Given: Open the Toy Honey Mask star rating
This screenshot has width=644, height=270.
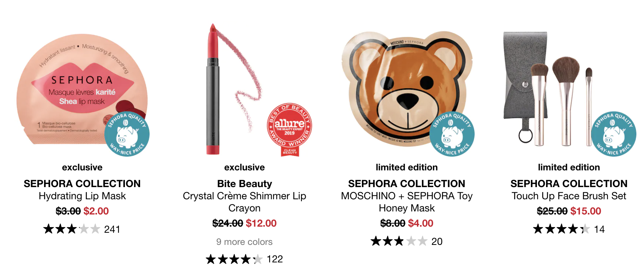Looking at the screenshot, I should tap(399, 241).
